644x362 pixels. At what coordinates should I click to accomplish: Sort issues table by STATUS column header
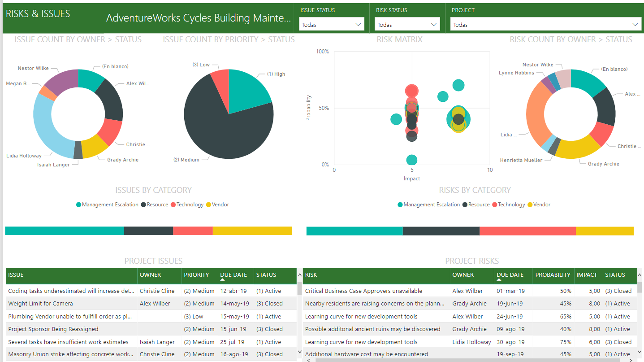click(x=275, y=275)
